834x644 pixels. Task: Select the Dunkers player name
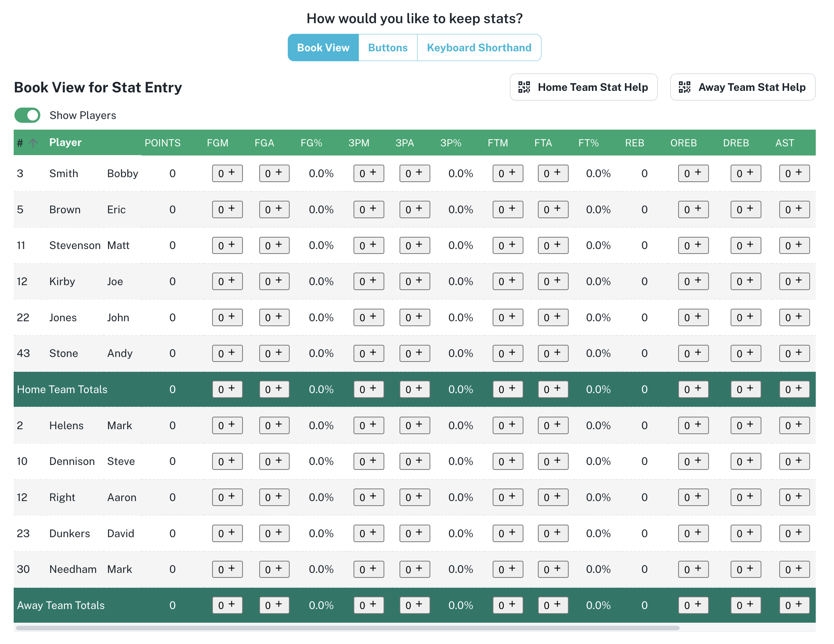70,533
